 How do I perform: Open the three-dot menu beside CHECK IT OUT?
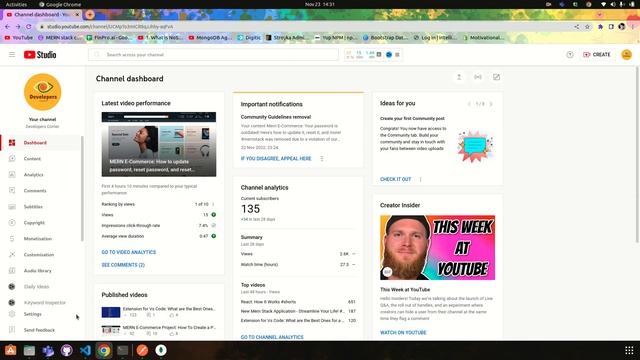pos(420,179)
